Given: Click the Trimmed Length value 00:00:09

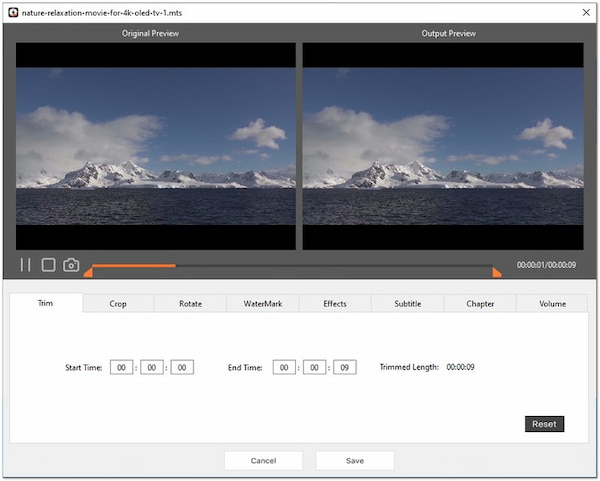Looking at the screenshot, I should click(460, 367).
